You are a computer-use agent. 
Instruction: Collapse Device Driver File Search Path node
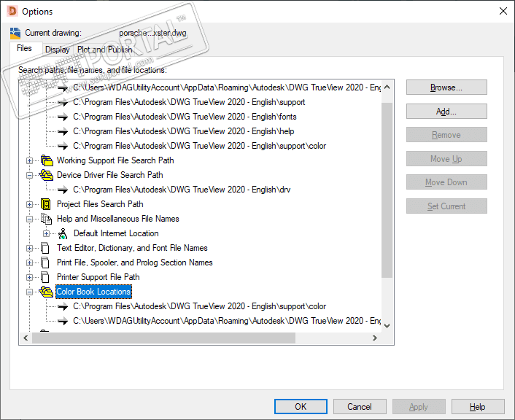30,175
